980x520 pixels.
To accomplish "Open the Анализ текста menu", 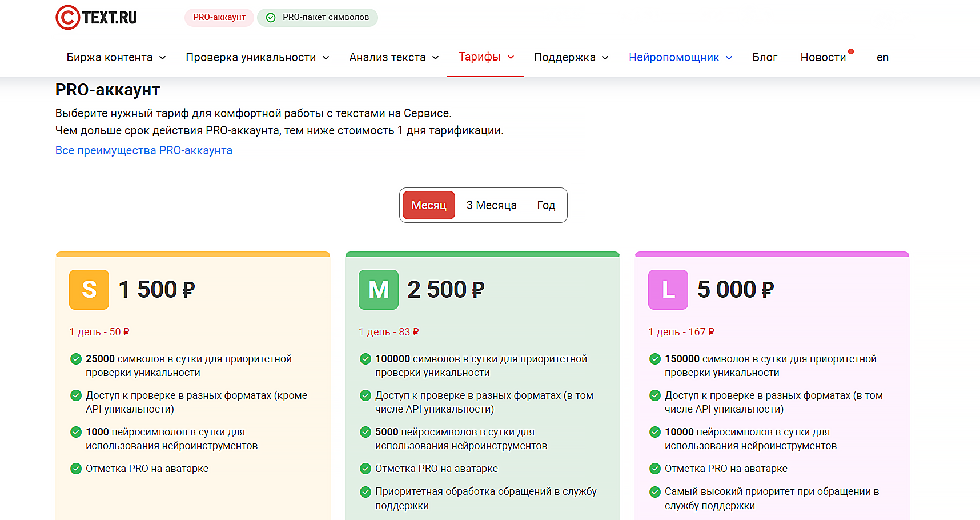I will pos(387,57).
